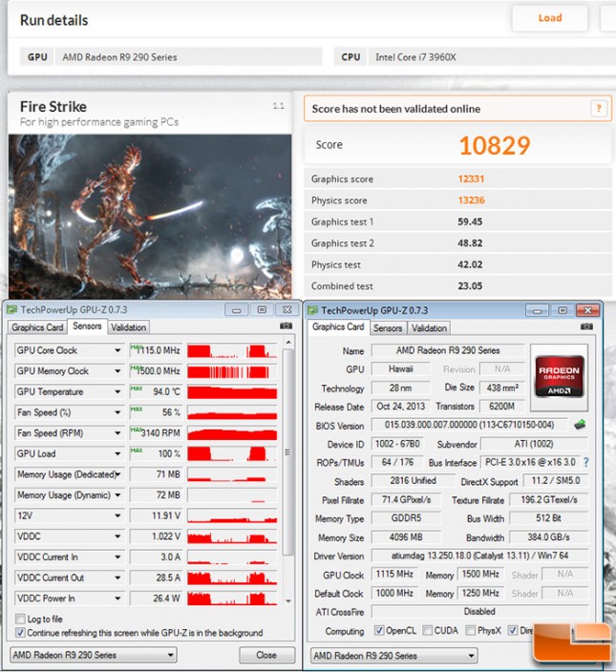This screenshot has width=616, height=672.
Task: Click the overall score 10829
Action: 495,145
